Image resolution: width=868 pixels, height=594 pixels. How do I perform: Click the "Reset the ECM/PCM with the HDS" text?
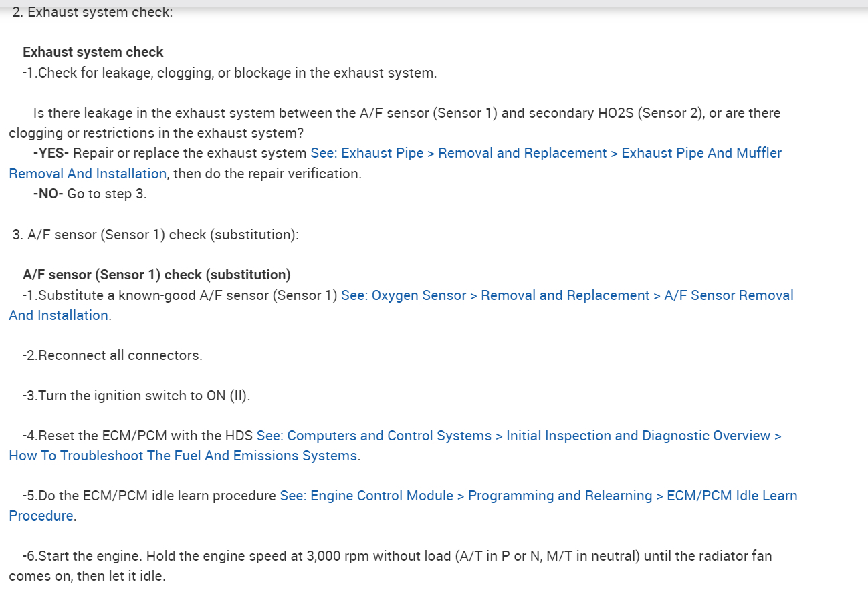pyautogui.click(x=138, y=436)
